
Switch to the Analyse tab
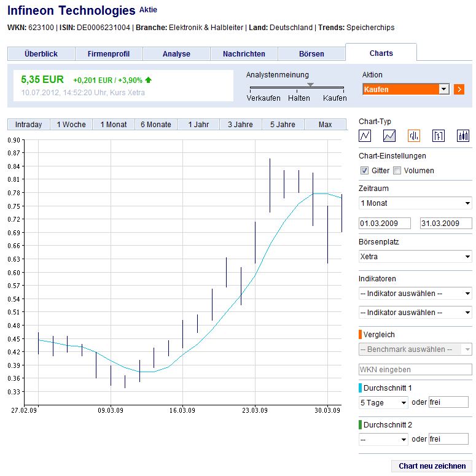click(176, 53)
